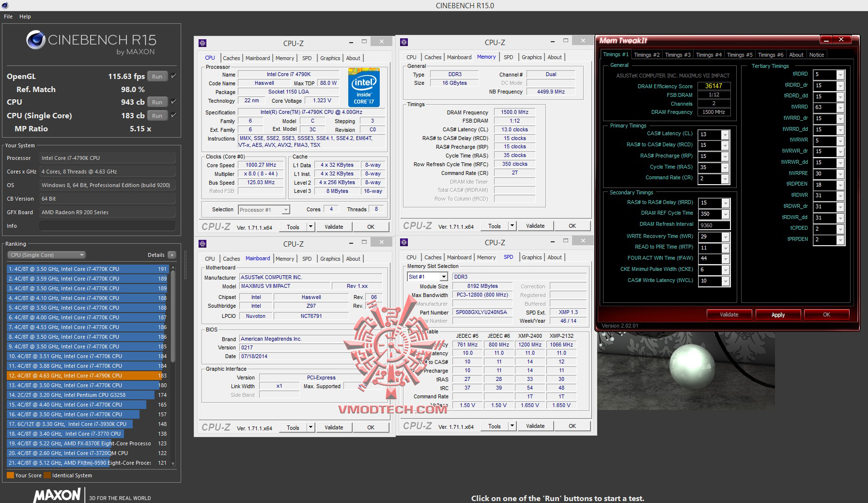Open the tWRPRE tertiary timing dropdown
Viewport: 868px width, 503px height.
[x=840, y=174]
